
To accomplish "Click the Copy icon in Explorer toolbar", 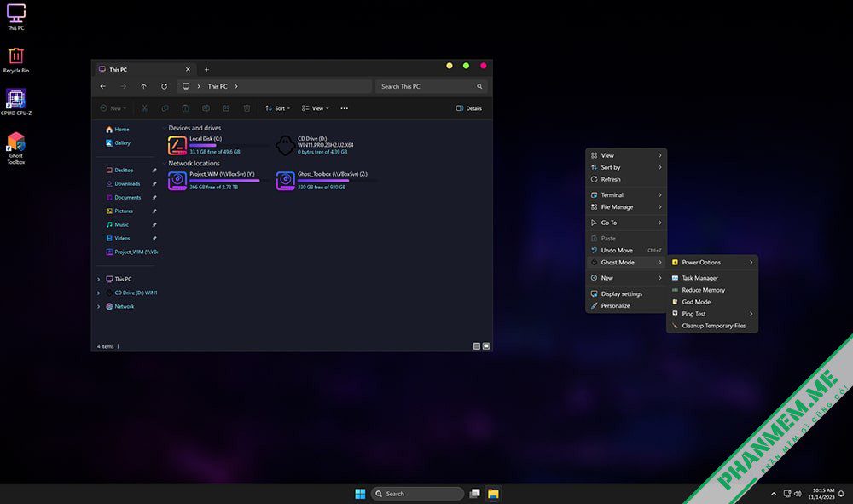I will tap(165, 108).
